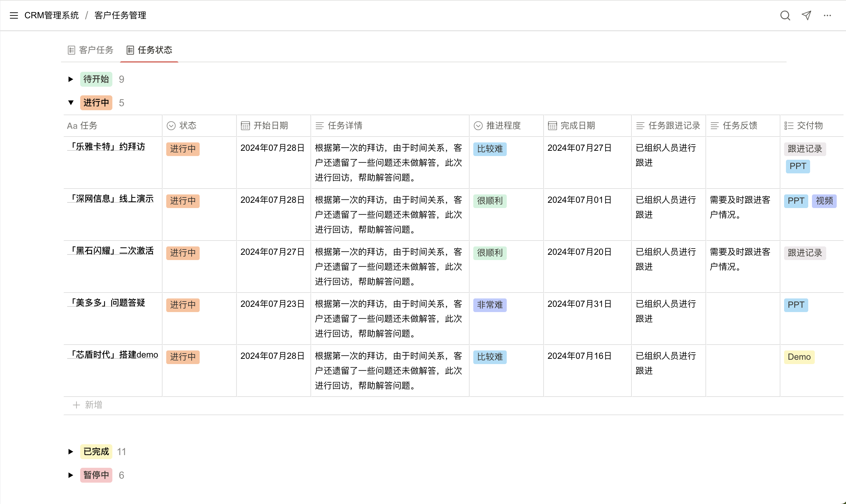
Task: Click the share paper-plane icon
Action: pos(806,15)
